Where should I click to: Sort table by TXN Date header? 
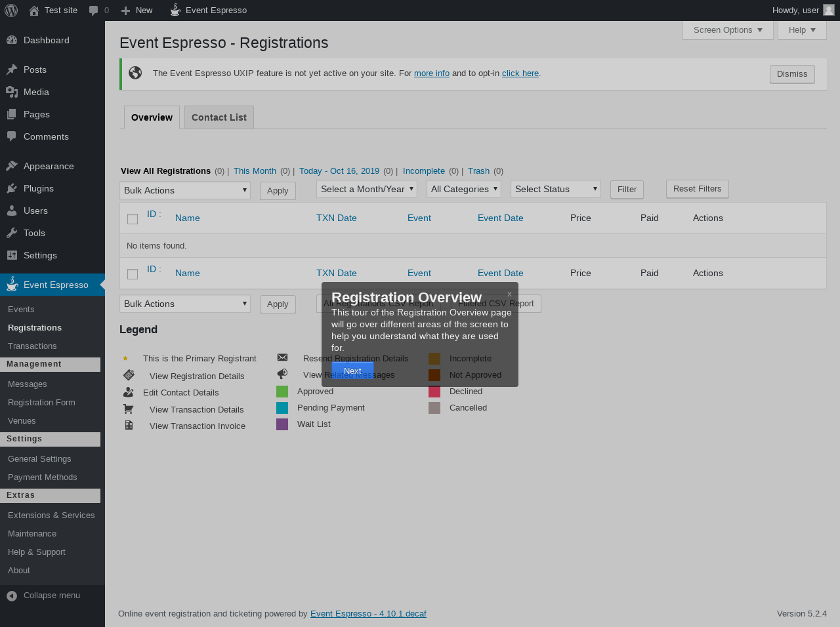tap(337, 218)
